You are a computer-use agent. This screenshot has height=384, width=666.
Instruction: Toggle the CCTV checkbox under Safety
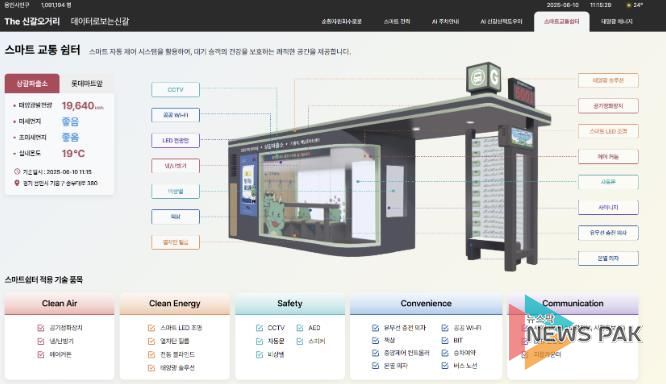[260, 328]
